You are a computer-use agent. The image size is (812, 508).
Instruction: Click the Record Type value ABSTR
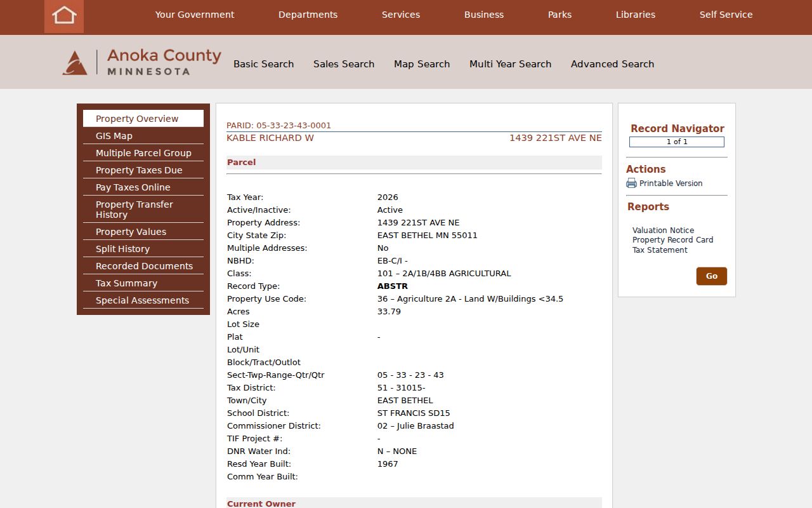click(x=393, y=286)
